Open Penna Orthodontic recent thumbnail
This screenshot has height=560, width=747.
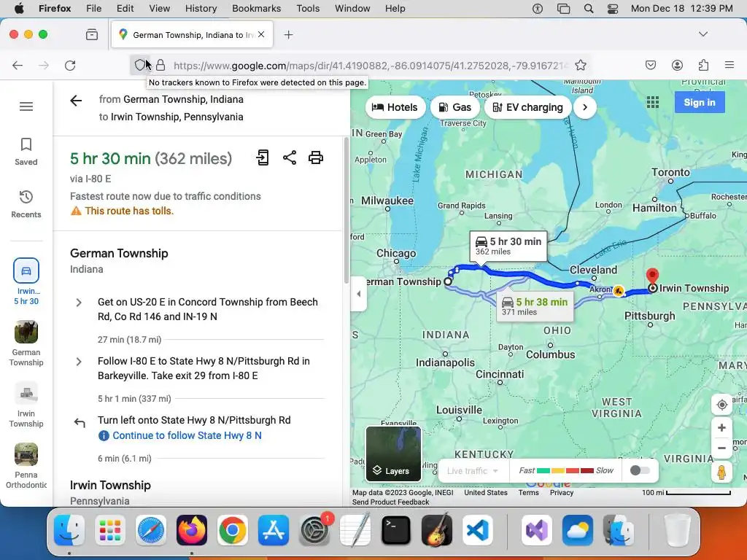click(x=26, y=466)
